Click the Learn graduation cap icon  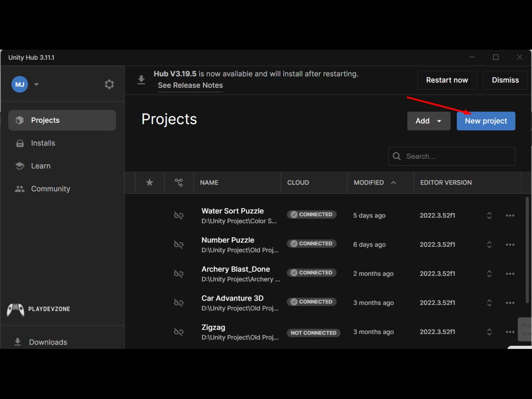[20, 166]
